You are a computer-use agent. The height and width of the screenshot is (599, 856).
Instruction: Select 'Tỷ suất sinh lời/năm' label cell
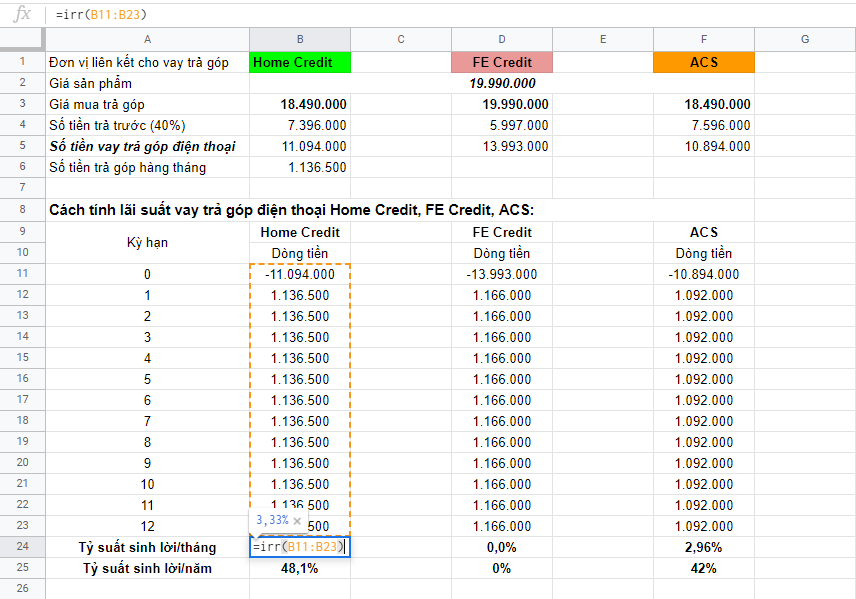click(x=147, y=568)
